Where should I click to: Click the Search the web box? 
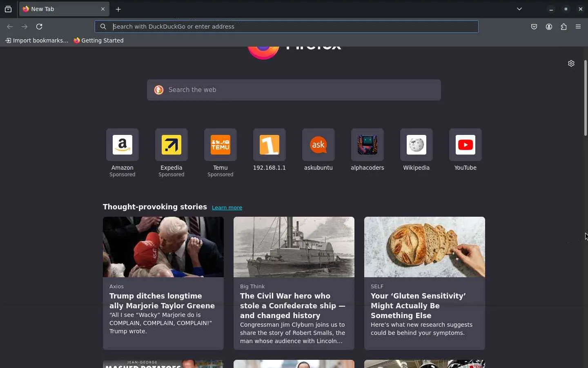(x=294, y=90)
